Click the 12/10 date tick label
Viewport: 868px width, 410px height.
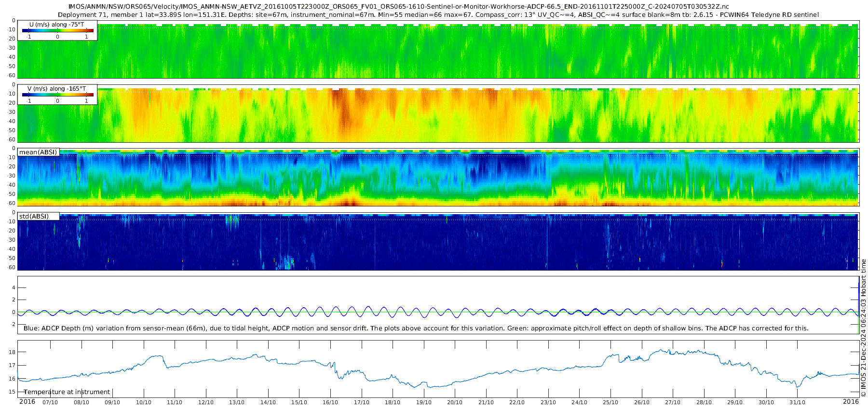coord(206,402)
